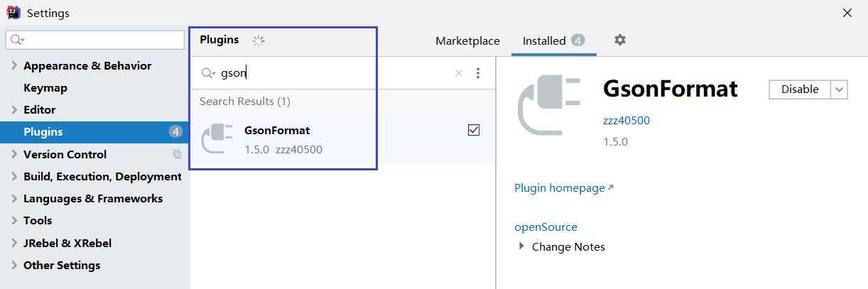Image resolution: width=868 pixels, height=289 pixels.
Task: Expand the Editor settings node
Action: click(x=14, y=110)
